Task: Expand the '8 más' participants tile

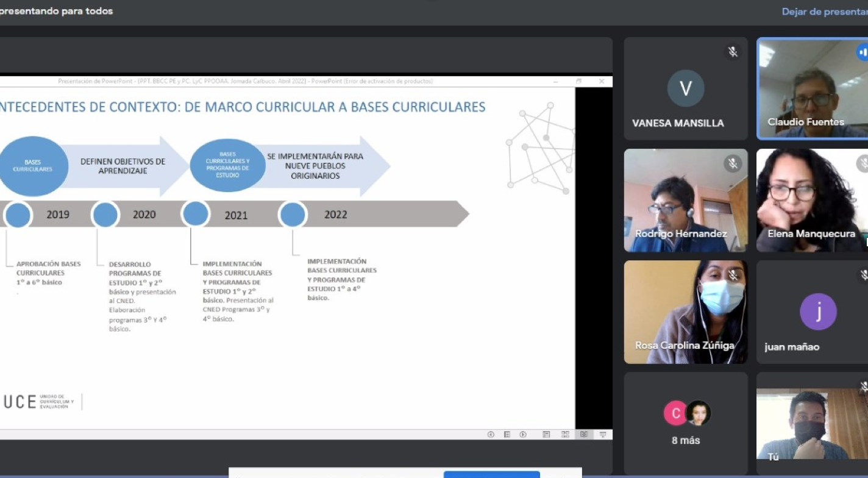Action: [x=686, y=423]
